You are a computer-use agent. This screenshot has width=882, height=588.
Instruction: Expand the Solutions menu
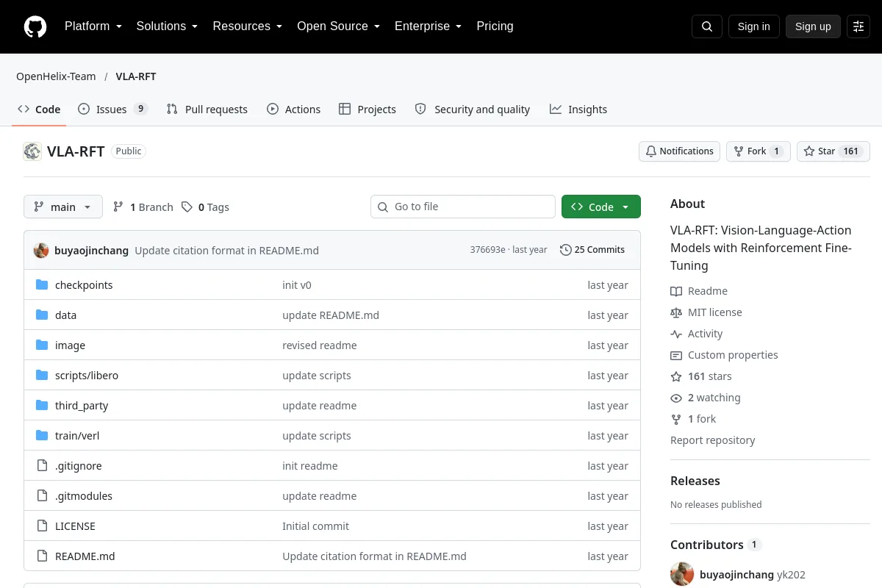coord(167,26)
